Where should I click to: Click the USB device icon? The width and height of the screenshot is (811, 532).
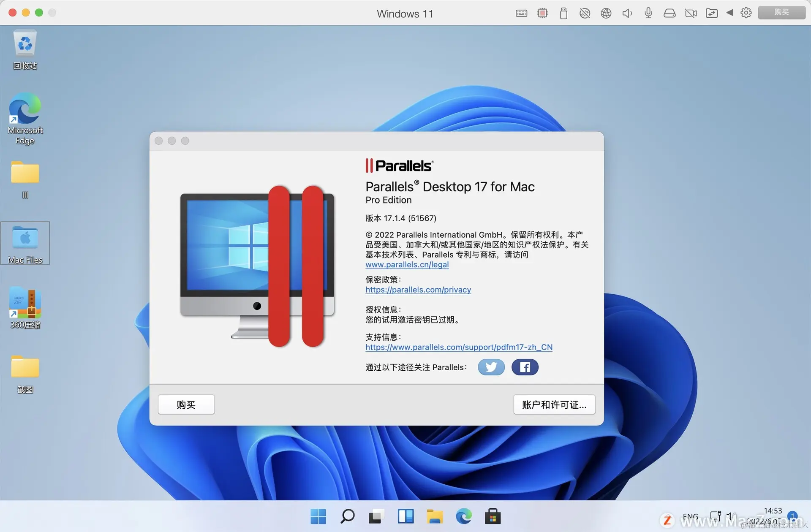[563, 13]
